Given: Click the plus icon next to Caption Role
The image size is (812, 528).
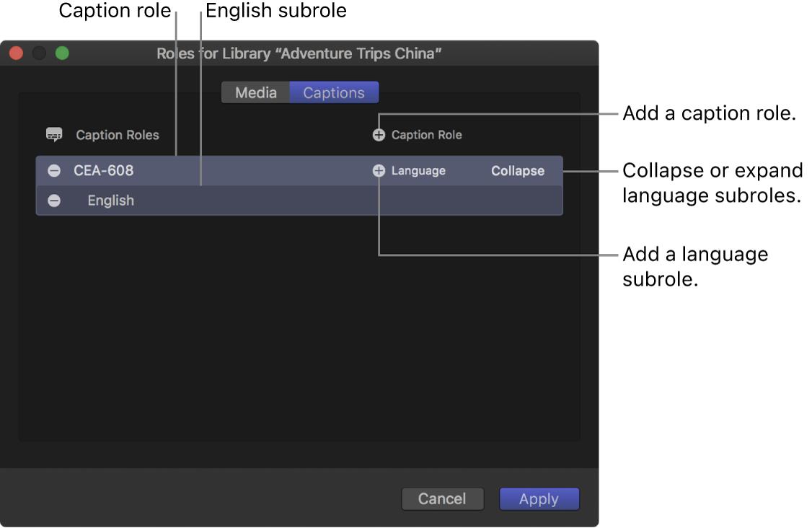Looking at the screenshot, I should tap(379, 135).
